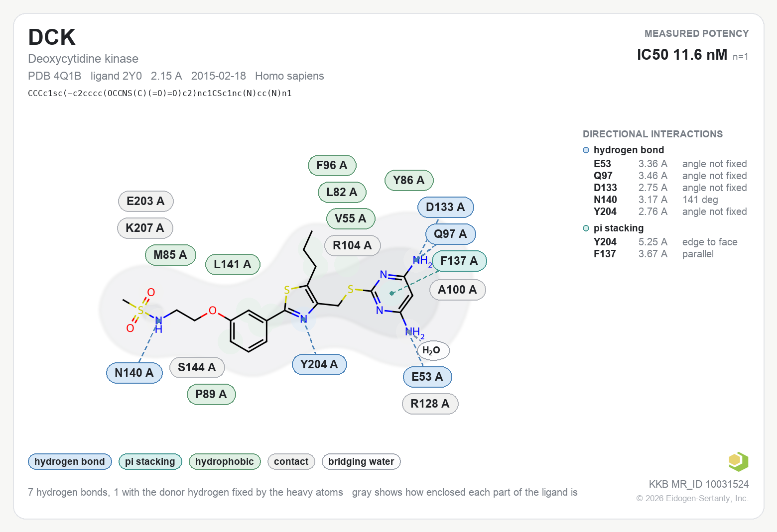Click the Y204 2.76 A hydrogen bond row

click(670, 212)
